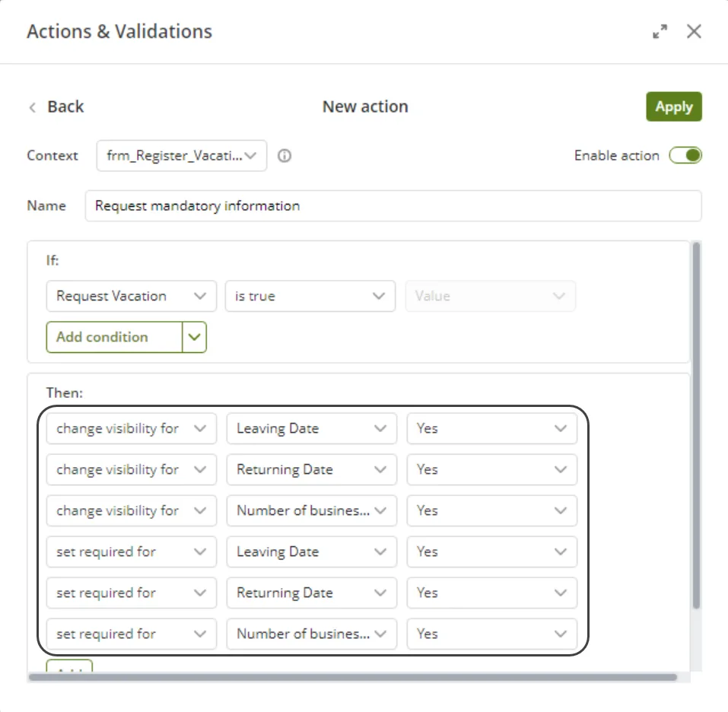Click the 'Enable action' label text
Image resolution: width=728 pixels, height=712 pixels.
coord(617,155)
